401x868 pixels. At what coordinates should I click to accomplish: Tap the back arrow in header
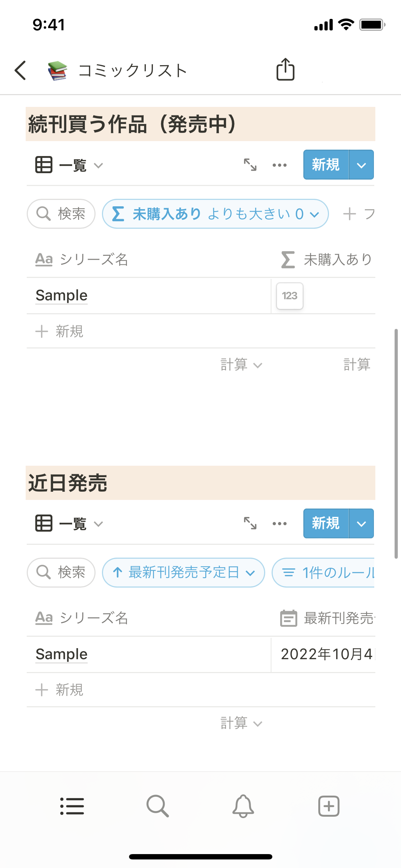coord(21,70)
